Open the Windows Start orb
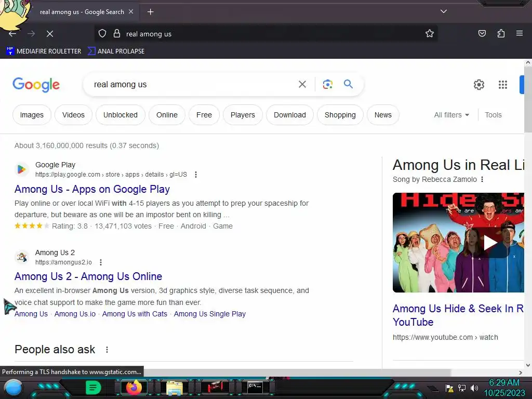This screenshot has height=399, width=532. (14, 388)
